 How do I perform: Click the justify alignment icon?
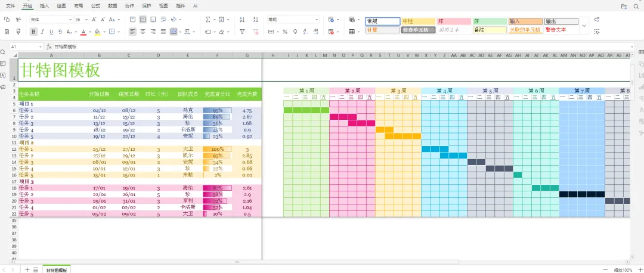pyautogui.click(x=163, y=32)
